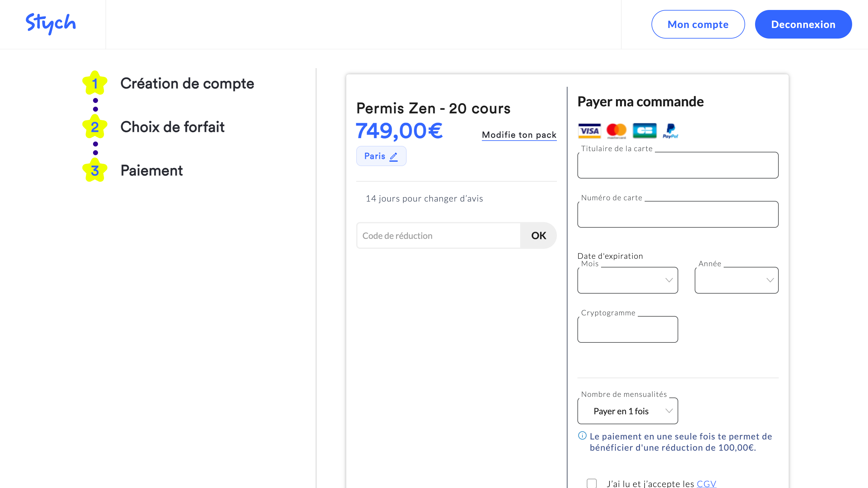The height and width of the screenshot is (488, 868).
Task: Open the Année expiration dropdown
Action: [736, 280]
